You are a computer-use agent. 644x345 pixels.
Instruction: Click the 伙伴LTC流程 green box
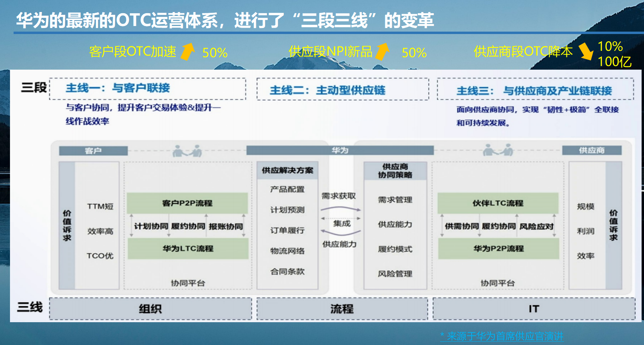[x=498, y=203]
